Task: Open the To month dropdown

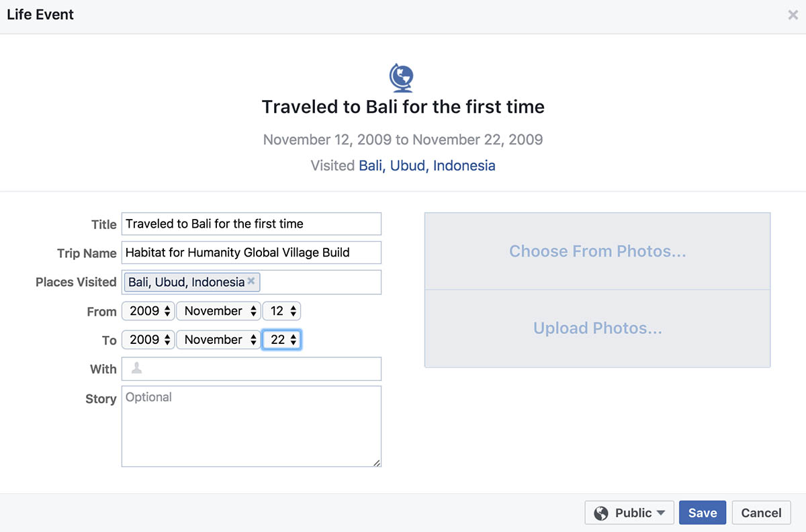Action: coord(218,340)
